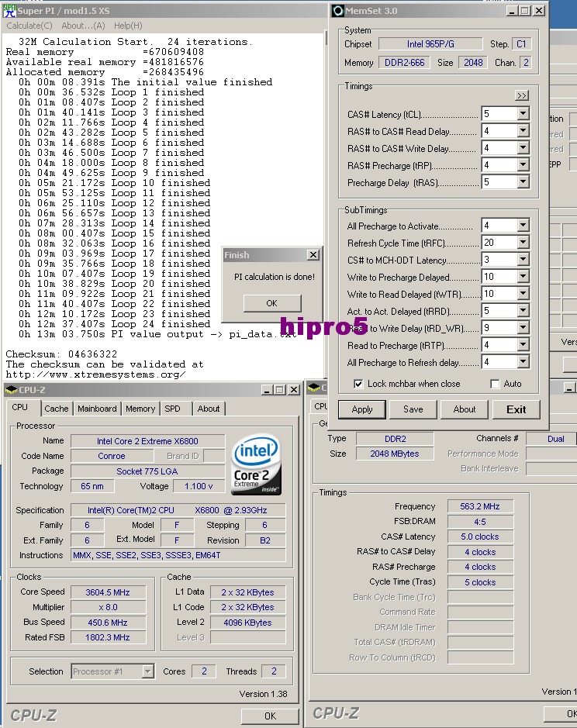Click the CAS# Latency value 5.0 clocks
This screenshot has height=728, width=577.
pyautogui.click(x=480, y=537)
